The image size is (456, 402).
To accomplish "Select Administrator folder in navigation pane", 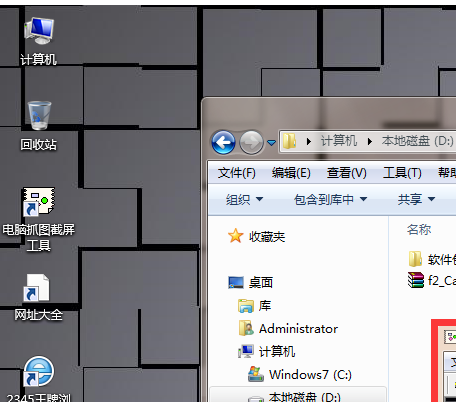I will pos(298,329).
